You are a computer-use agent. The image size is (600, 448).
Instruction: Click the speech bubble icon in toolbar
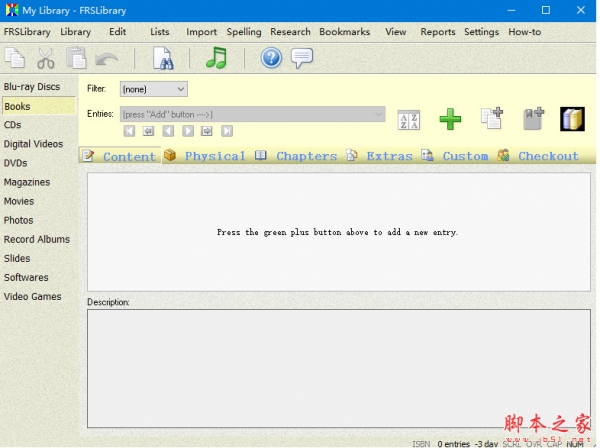pyautogui.click(x=302, y=58)
